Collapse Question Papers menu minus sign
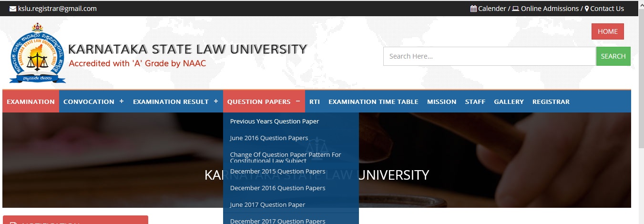The height and width of the screenshot is (224, 644). [298, 101]
